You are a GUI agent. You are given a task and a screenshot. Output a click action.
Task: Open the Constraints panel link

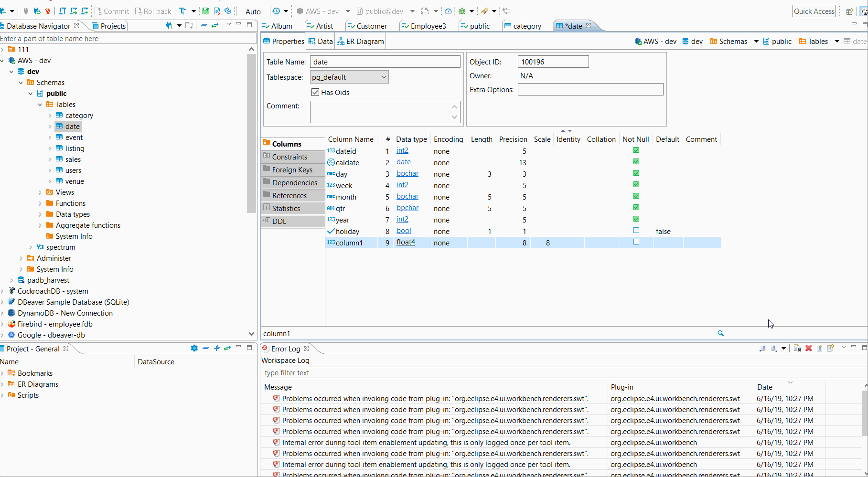coord(289,157)
